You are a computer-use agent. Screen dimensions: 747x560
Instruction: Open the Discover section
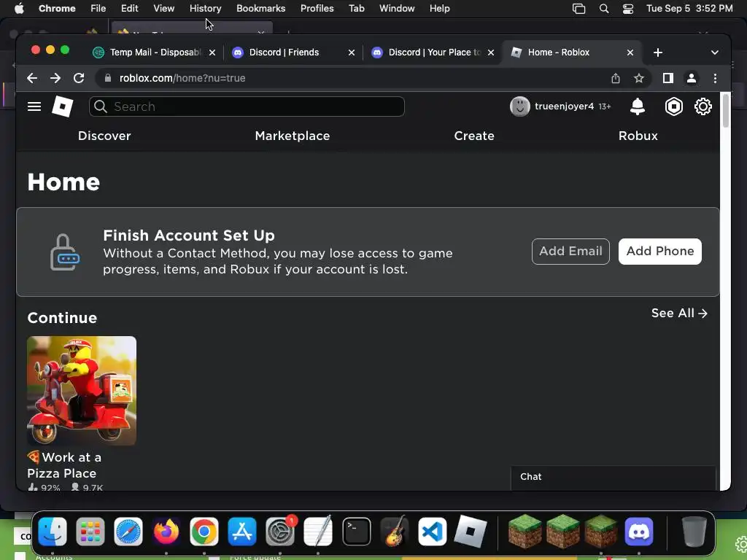point(104,136)
